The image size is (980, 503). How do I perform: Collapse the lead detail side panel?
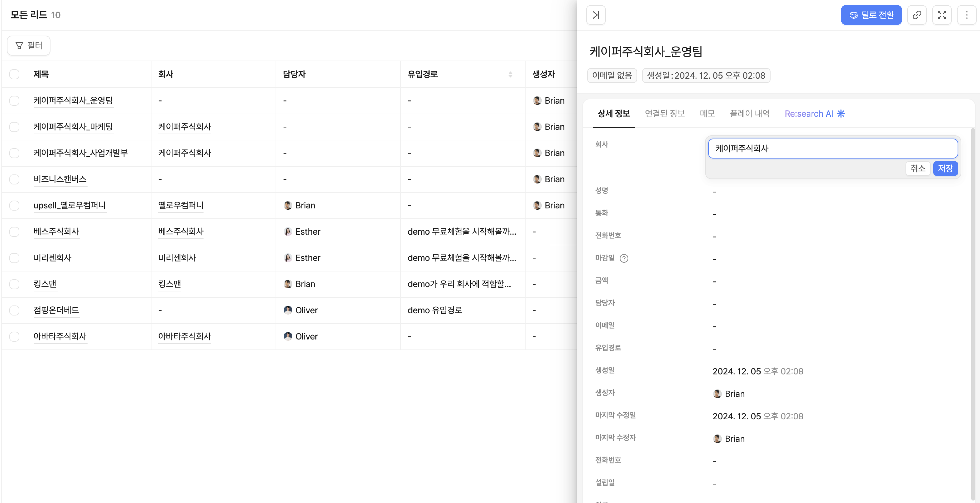point(596,15)
